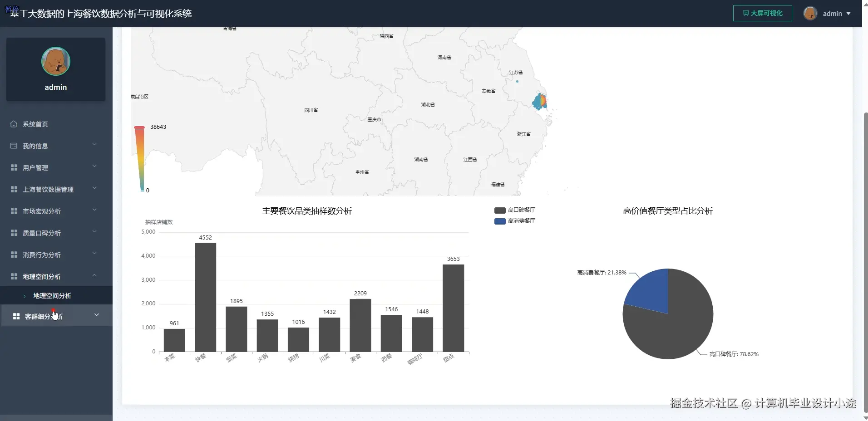Click the grid icon beside 市场宏观分析
Screen dimensions: 868x421
14,211
